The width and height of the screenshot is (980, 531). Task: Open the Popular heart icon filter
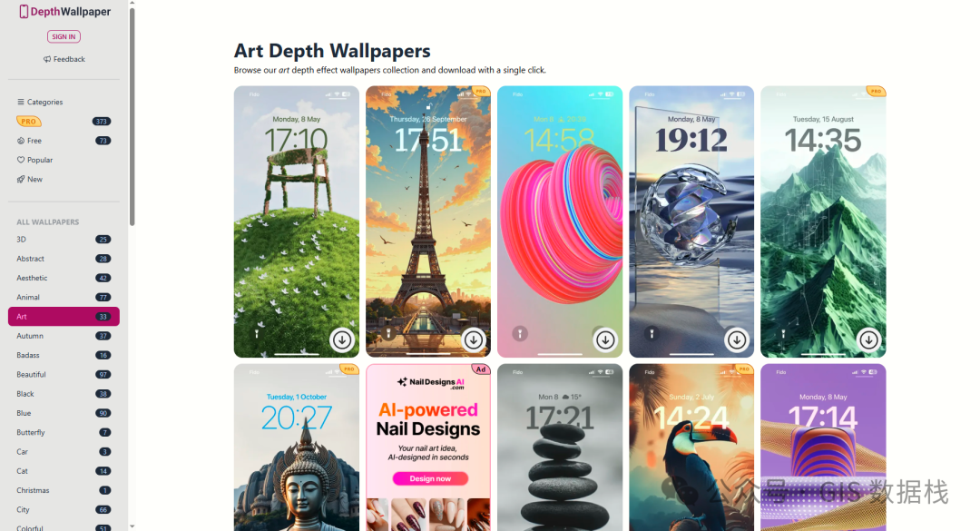pos(21,160)
